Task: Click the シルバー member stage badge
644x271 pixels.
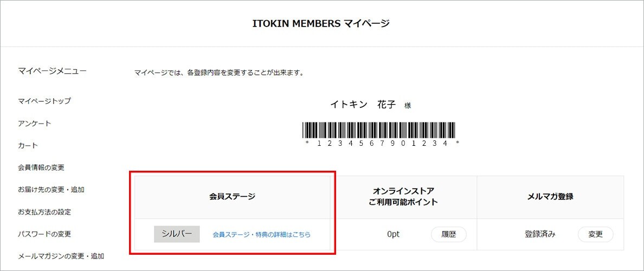Action: click(177, 234)
